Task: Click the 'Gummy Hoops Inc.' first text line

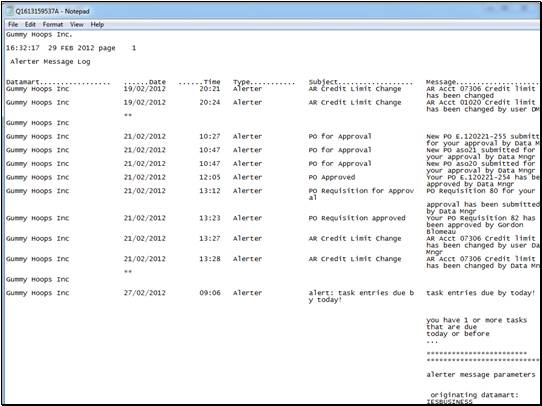Action: [x=39, y=35]
